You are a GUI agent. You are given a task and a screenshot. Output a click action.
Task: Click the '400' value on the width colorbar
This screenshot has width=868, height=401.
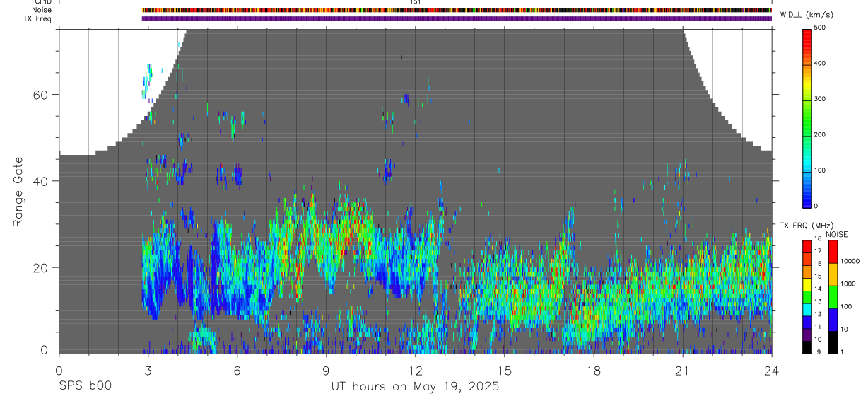click(x=820, y=64)
